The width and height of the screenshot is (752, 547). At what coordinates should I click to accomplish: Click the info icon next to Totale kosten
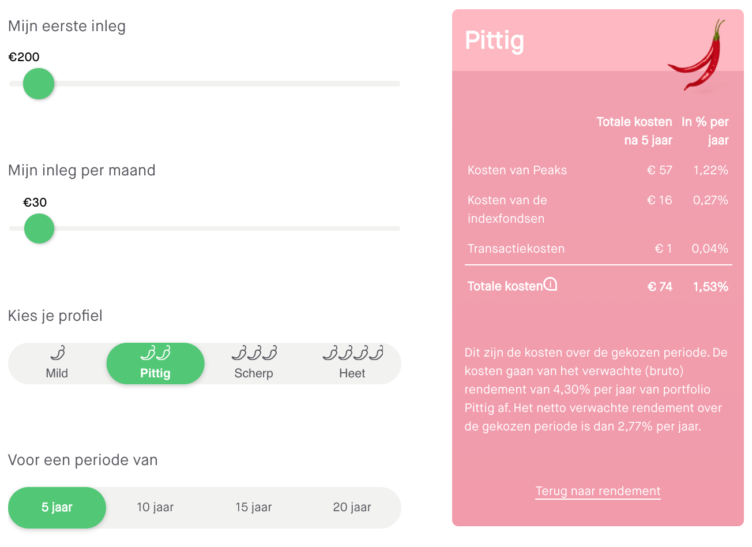(x=550, y=285)
